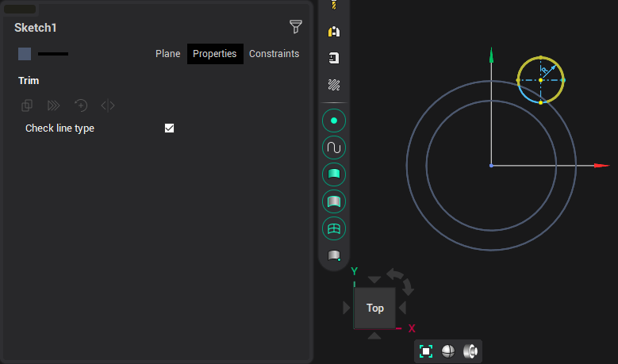This screenshot has height=364, width=618.
Task: Toggle the solid surface display circle button
Action: (x=334, y=174)
